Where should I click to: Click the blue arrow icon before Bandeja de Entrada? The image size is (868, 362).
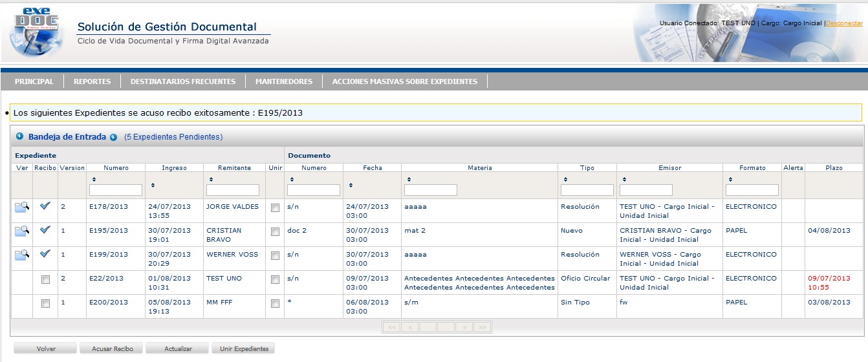[19, 136]
